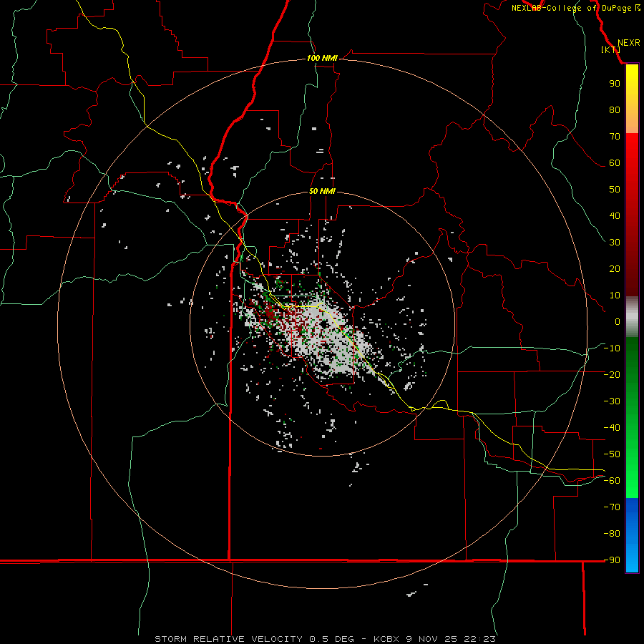Screen dimensions: 644x644
Task: Click the '9 NOV 25' date in caption
Action: tap(432, 639)
